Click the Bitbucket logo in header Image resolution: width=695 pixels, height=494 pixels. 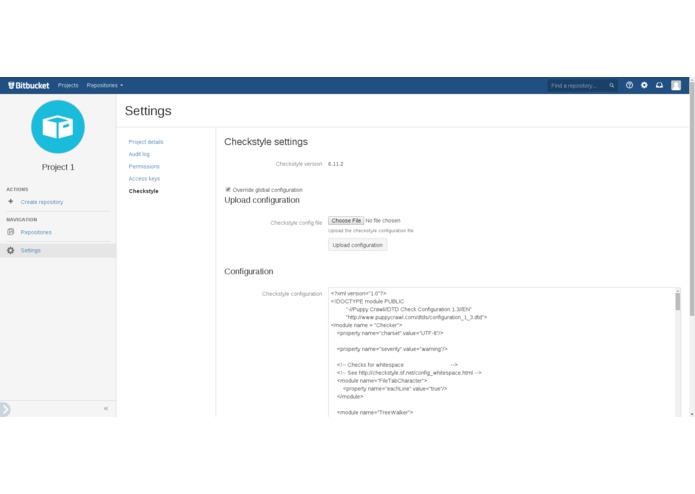pyautogui.click(x=29, y=86)
